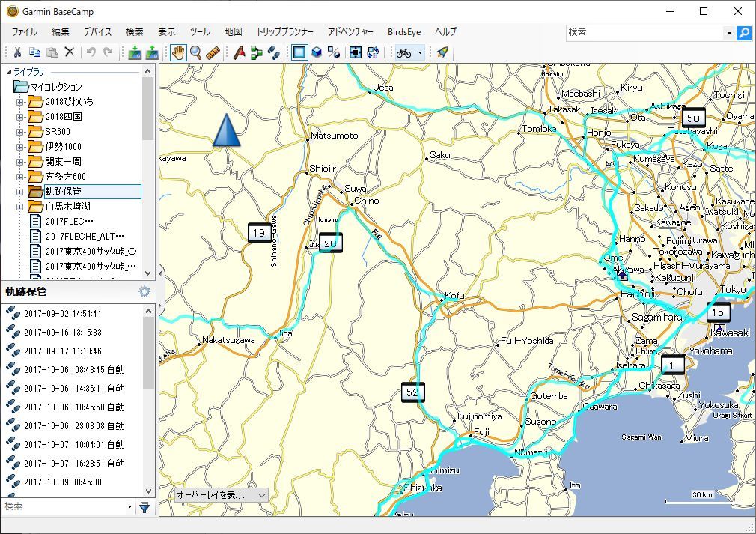Click the Redo arrow icon

pos(109,52)
